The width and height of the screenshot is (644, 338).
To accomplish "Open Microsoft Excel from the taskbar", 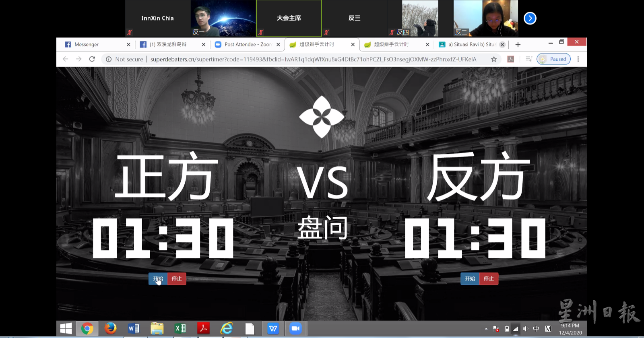I will (180, 329).
